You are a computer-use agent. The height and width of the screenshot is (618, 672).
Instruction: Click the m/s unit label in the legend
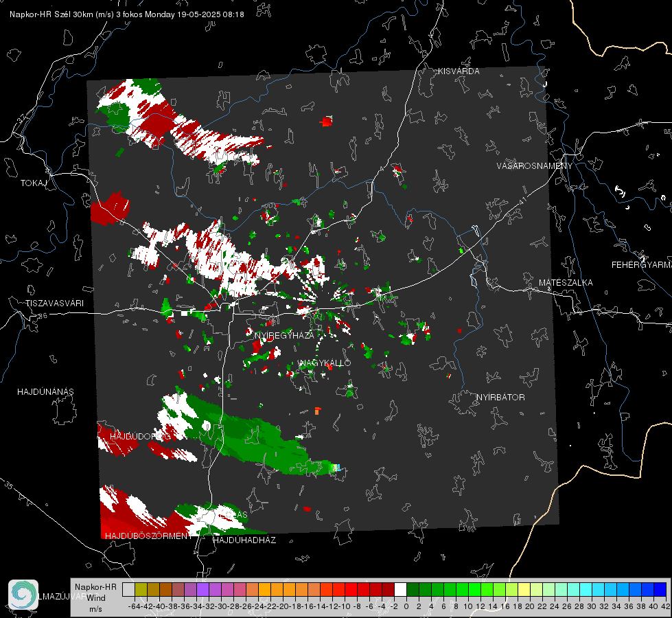[x=95, y=609]
